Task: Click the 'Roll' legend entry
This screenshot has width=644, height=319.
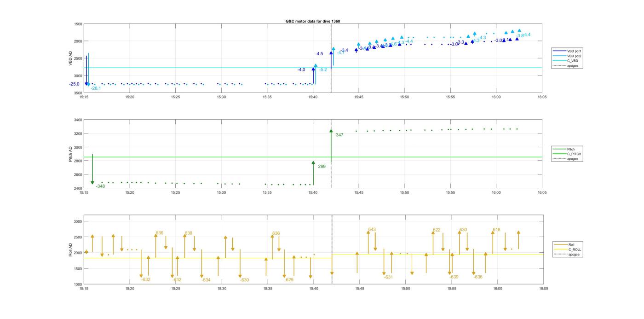Action: [x=571, y=245]
